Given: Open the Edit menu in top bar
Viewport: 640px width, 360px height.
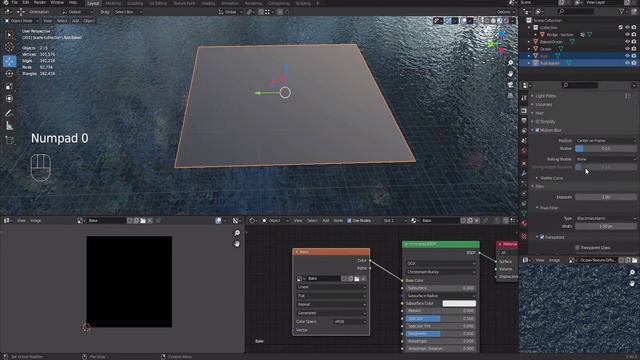Looking at the screenshot, I should [x=26, y=2].
